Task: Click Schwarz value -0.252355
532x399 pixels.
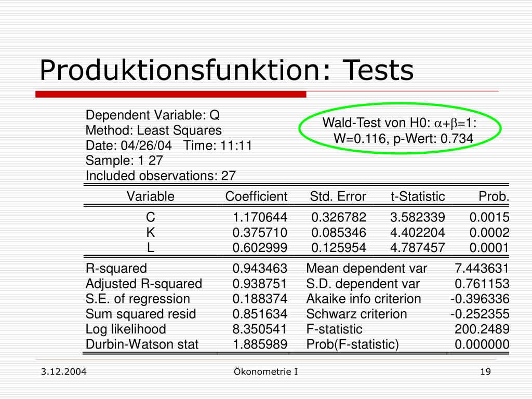Action: pyautogui.click(x=480, y=314)
